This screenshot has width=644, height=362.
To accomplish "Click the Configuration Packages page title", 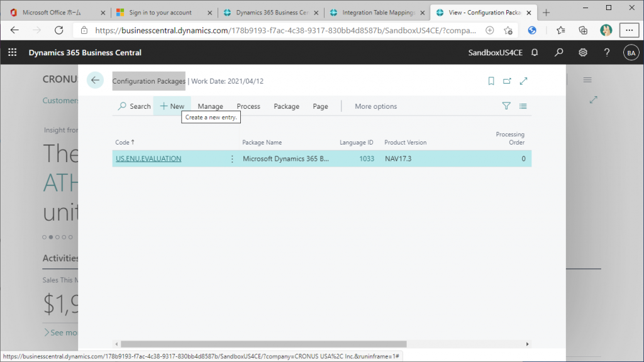I will (148, 81).
